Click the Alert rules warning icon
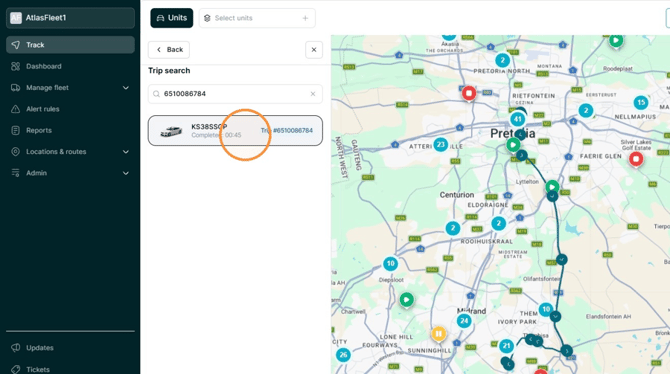This screenshot has width=670, height=374. 15,109
